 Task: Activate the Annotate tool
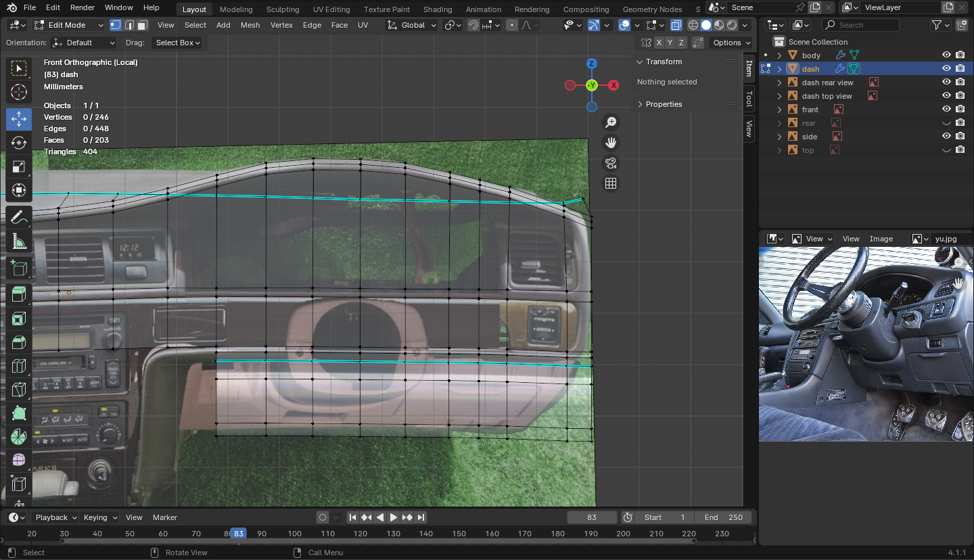[x=19, y=218]
